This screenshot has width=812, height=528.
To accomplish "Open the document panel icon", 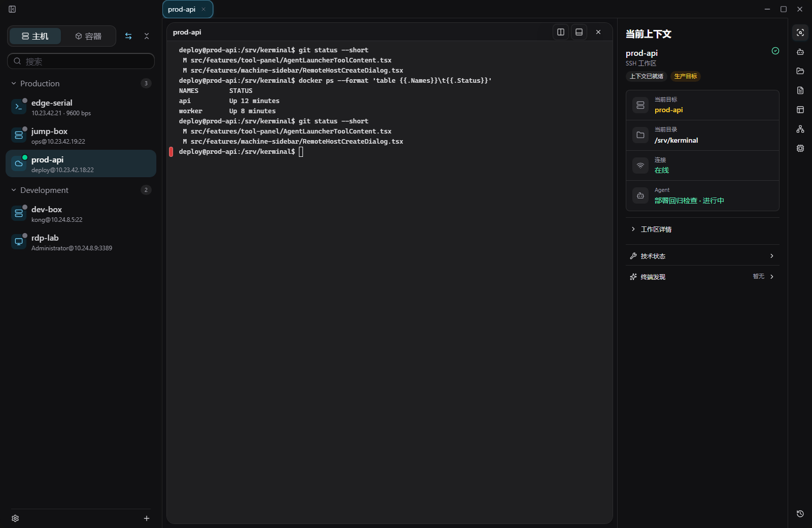I will point(800,90).
